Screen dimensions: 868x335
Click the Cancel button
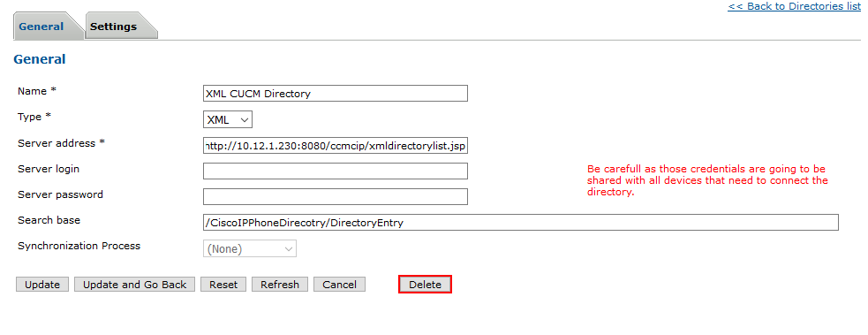coord(339,285)
